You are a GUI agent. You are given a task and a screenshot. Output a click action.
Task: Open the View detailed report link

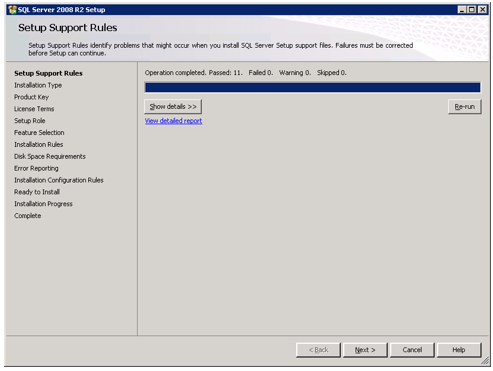[173, 121]
